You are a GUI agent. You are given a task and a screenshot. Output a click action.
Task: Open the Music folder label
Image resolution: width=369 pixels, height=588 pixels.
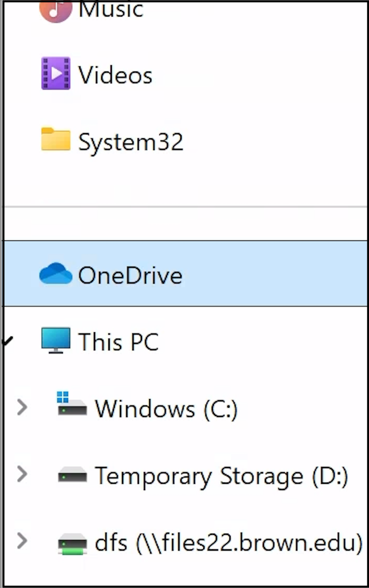(x=111, y=10)
